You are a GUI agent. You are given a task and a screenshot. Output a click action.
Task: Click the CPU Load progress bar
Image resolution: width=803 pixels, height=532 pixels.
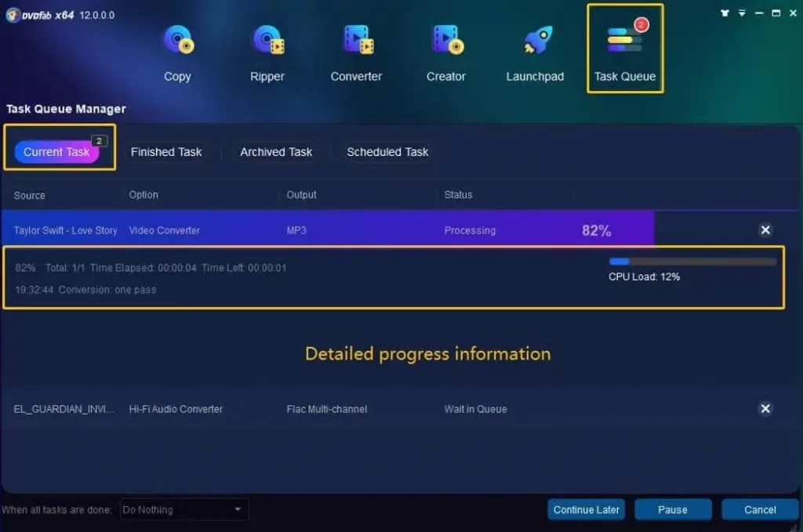tap(692, 262)
